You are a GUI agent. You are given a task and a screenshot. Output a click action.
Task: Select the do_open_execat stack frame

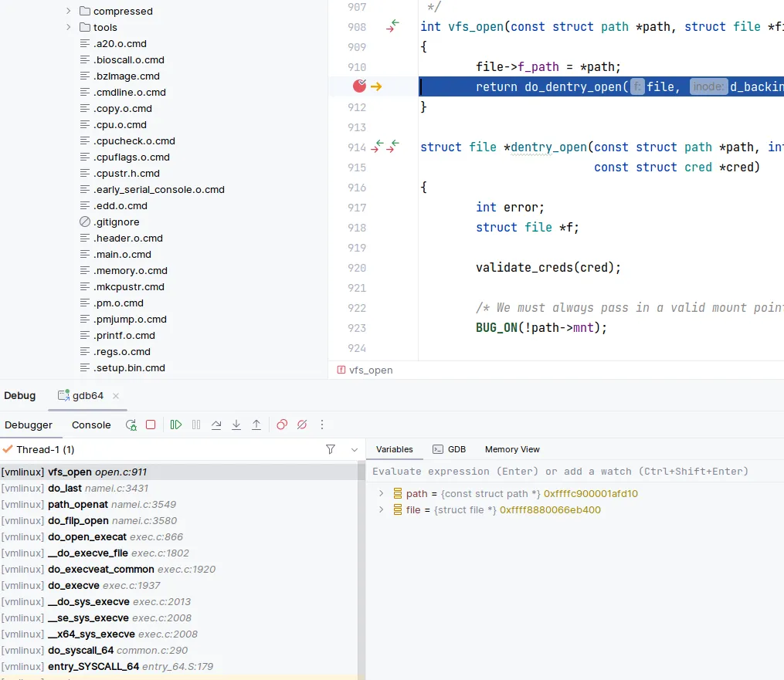click(x=178, y=536)
